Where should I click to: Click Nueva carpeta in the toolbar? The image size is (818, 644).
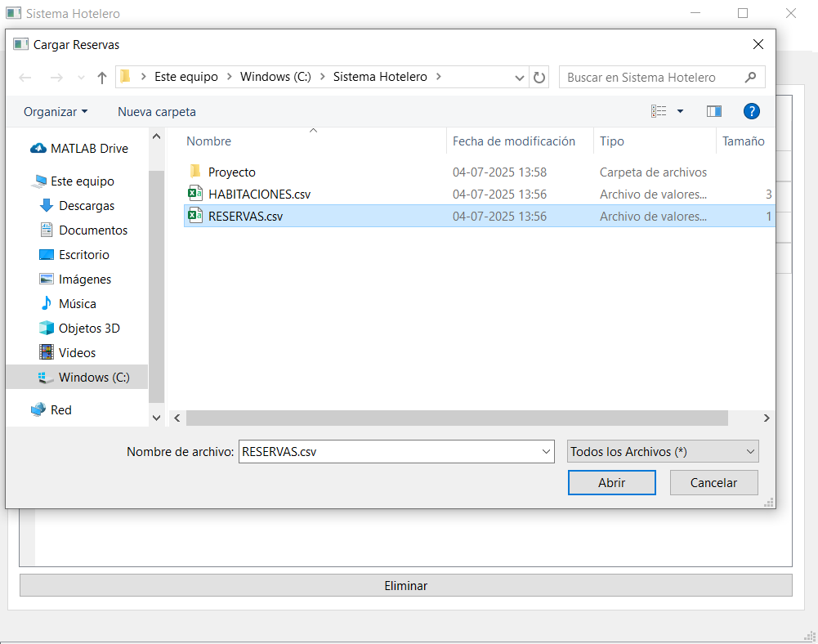click(x=157, y=112)
